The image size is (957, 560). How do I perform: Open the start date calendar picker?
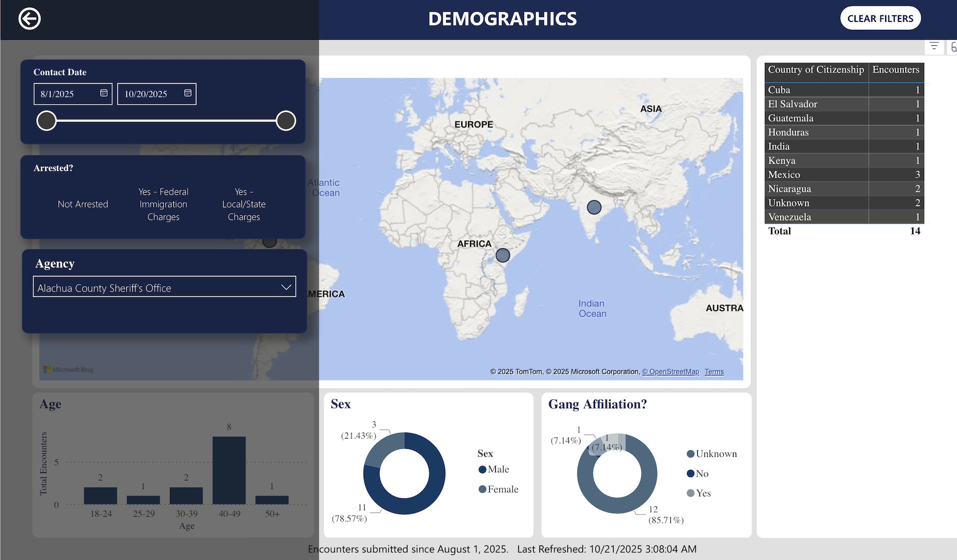104,93
